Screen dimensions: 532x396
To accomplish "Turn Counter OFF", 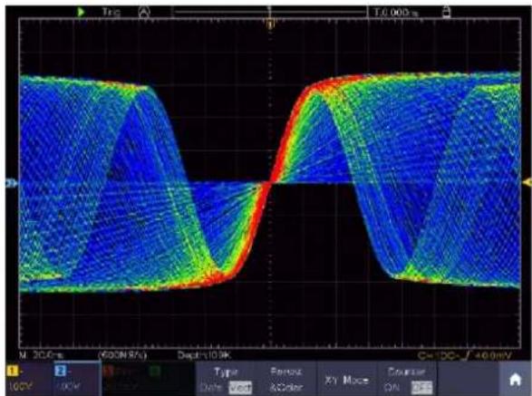I will click(421, 387).
